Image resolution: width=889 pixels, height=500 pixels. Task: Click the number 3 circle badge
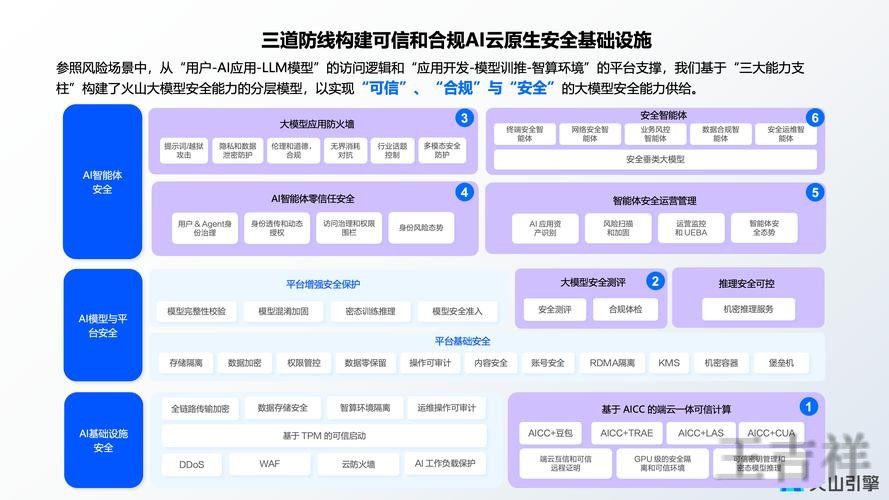[x=463, y=118]
